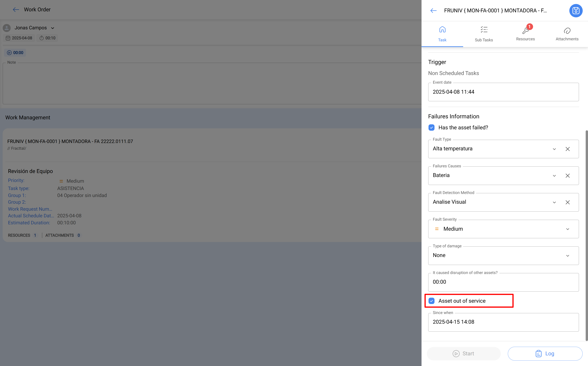
Task: Open the Type of damage dropdown
Action: [568, 255]
